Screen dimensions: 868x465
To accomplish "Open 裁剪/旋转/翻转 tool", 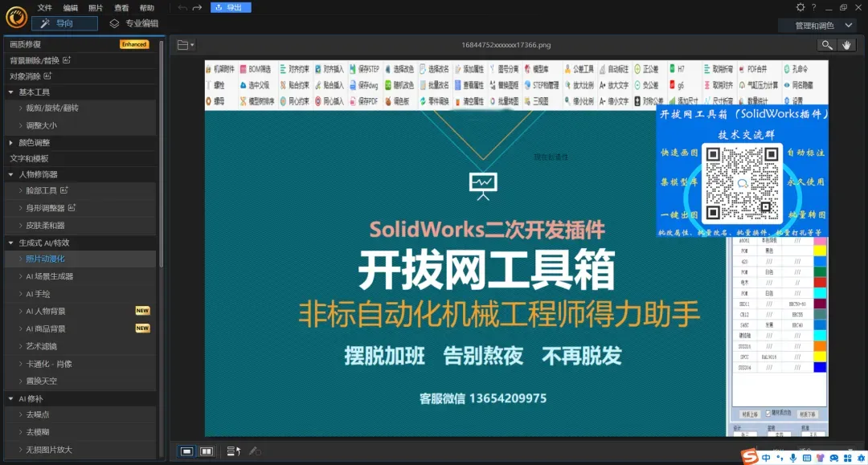I will click(80, 108).
